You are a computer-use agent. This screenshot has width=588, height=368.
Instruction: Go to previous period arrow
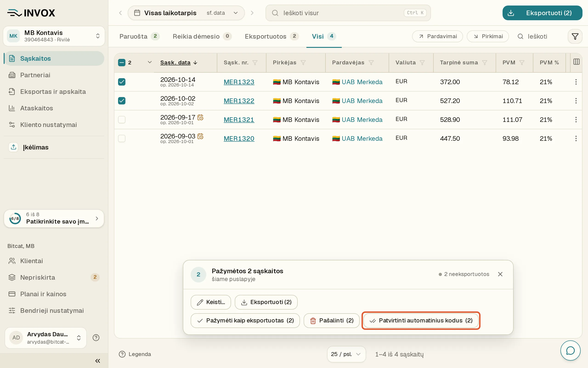(121, 13)
